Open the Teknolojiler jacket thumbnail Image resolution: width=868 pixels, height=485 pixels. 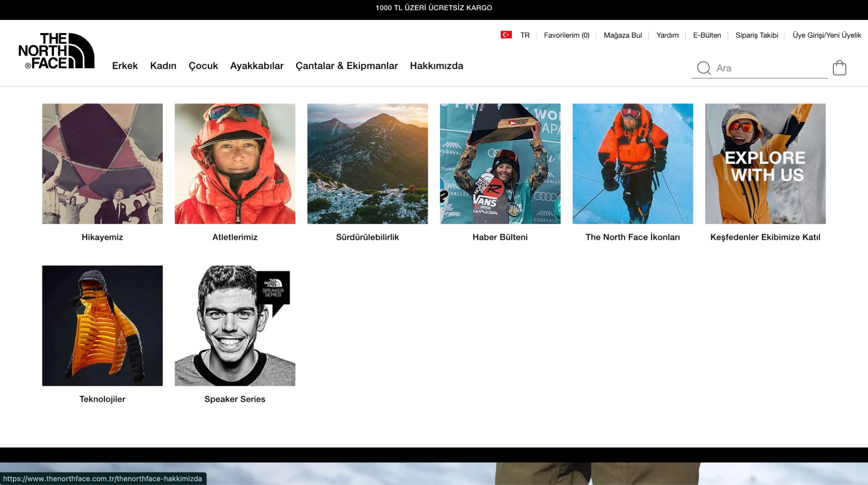click(102, 325)
